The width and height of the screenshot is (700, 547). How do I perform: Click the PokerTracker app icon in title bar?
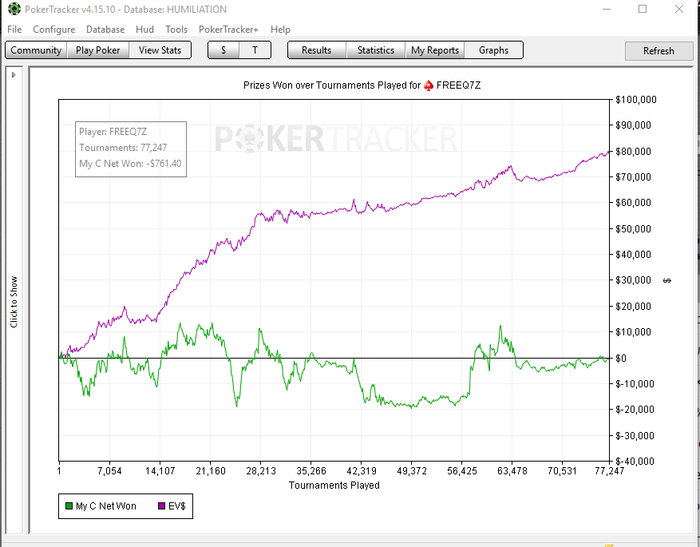[14, 9]
